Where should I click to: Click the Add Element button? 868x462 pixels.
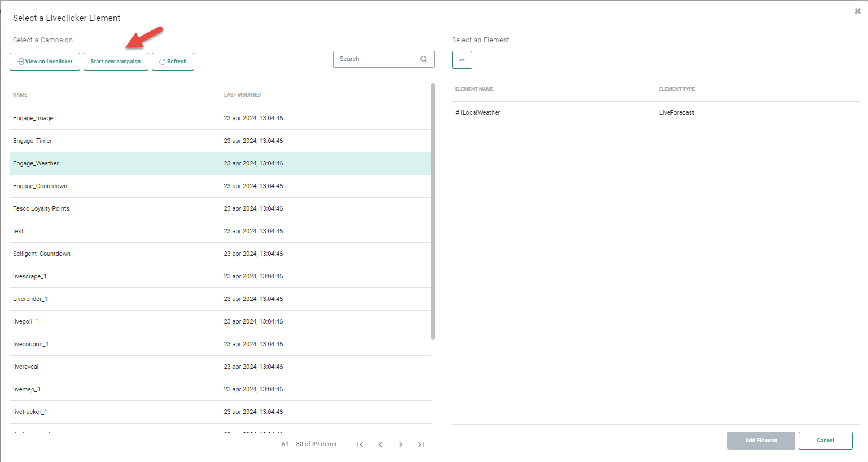coord(761,441)
